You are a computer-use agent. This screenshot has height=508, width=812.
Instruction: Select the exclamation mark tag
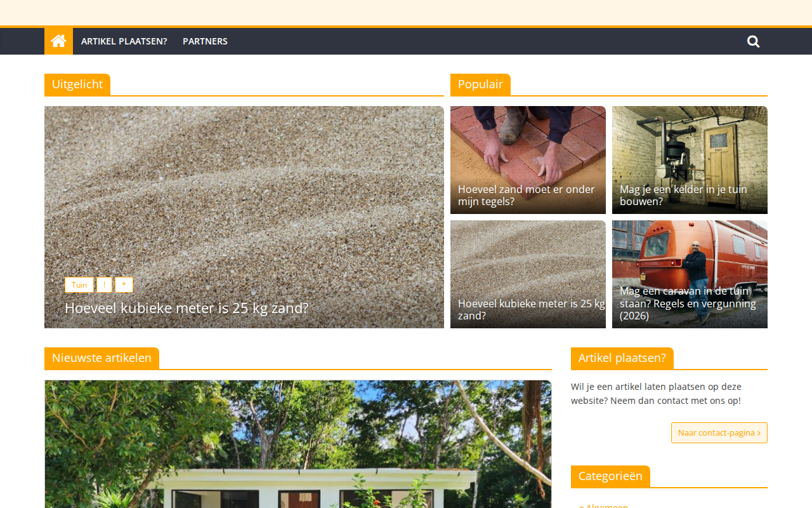pos(104,285)
